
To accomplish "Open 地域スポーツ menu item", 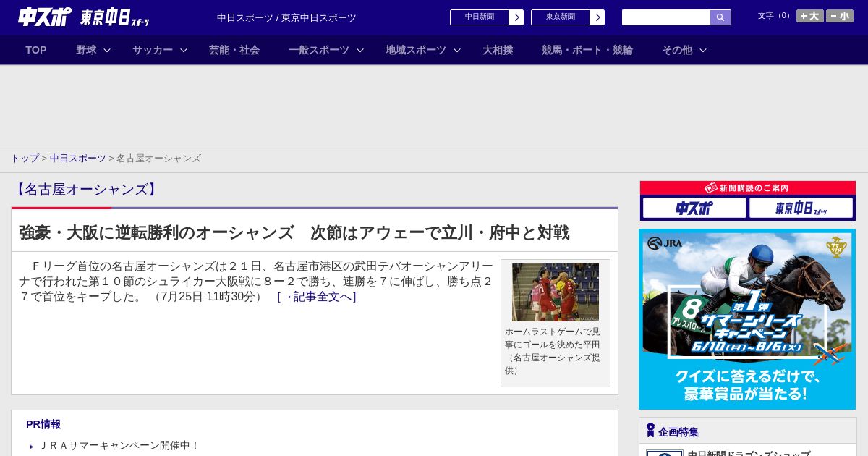I will (x=416, y=50).
